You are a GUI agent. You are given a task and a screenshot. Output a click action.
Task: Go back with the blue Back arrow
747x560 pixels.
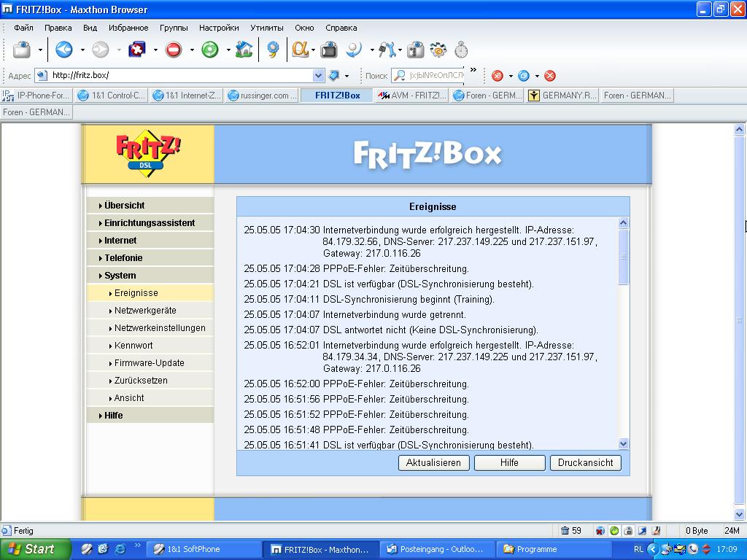[64, 50]
